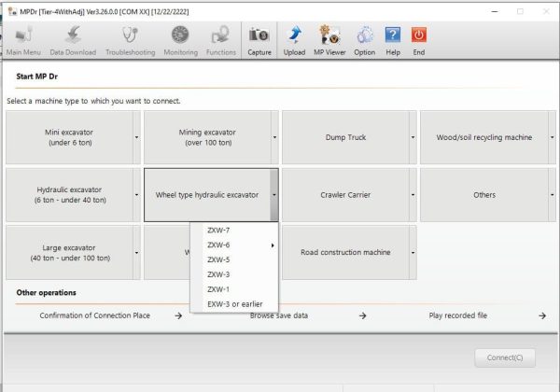Expand the Dump Truck dropdown arrow
This screenshot has height=392, width=560.
click(413, 137)
